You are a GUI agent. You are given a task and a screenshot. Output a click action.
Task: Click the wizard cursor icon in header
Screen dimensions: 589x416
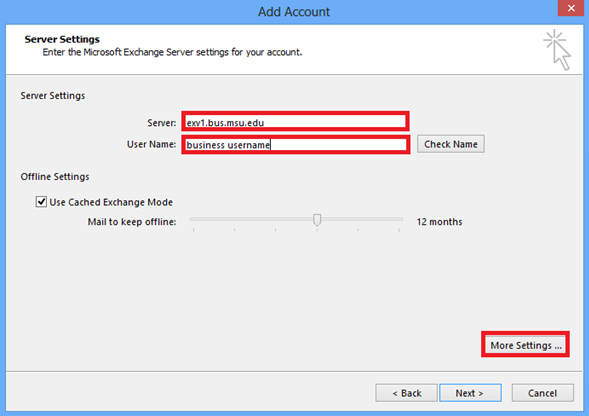coord(557,50)
